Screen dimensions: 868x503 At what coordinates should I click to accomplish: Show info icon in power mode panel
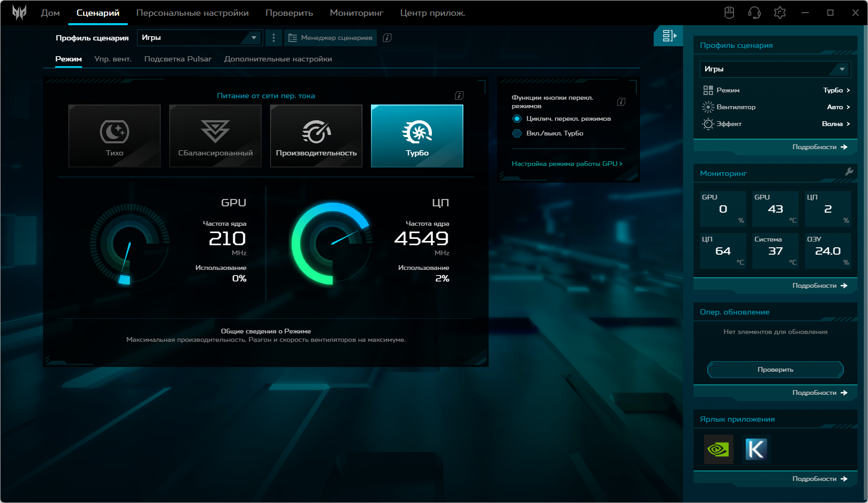point(459,96)
